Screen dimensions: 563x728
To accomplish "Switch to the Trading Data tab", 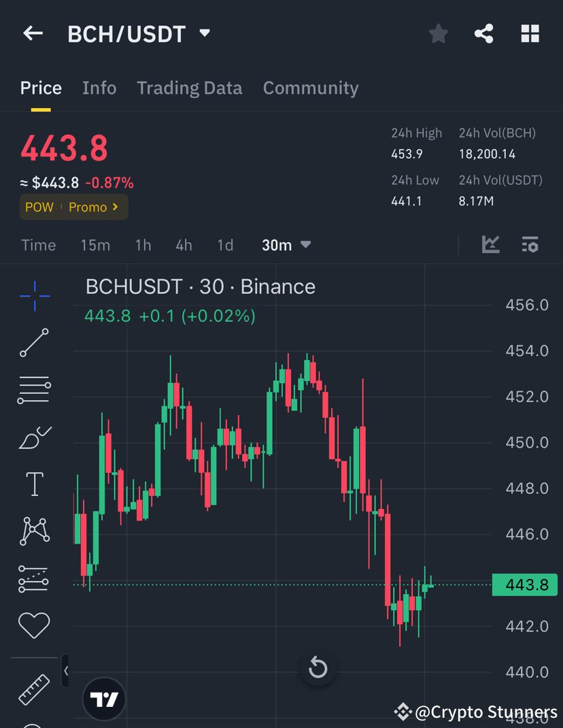I will click(190, 88).
